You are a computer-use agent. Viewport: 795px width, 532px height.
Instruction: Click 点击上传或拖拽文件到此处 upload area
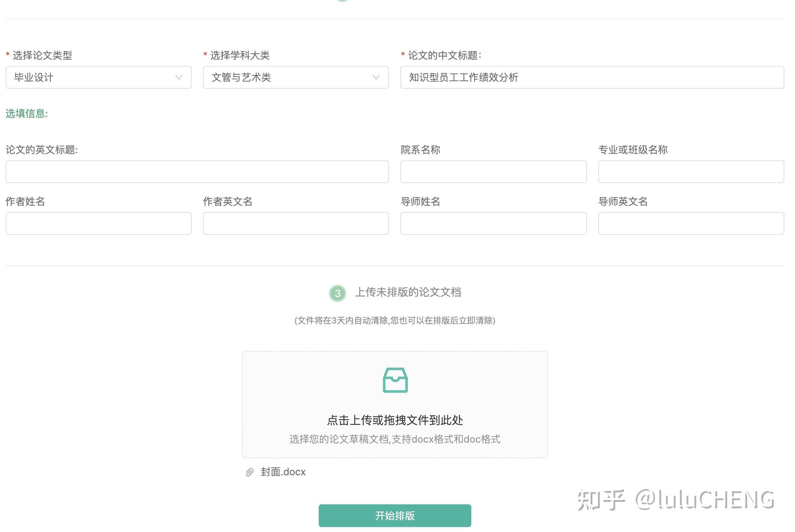click(x=395, y=420)
